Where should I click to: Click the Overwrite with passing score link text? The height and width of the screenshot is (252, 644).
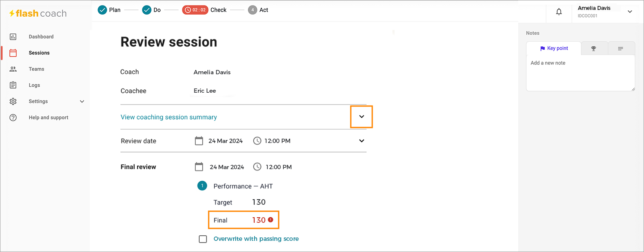coord(256,239)
